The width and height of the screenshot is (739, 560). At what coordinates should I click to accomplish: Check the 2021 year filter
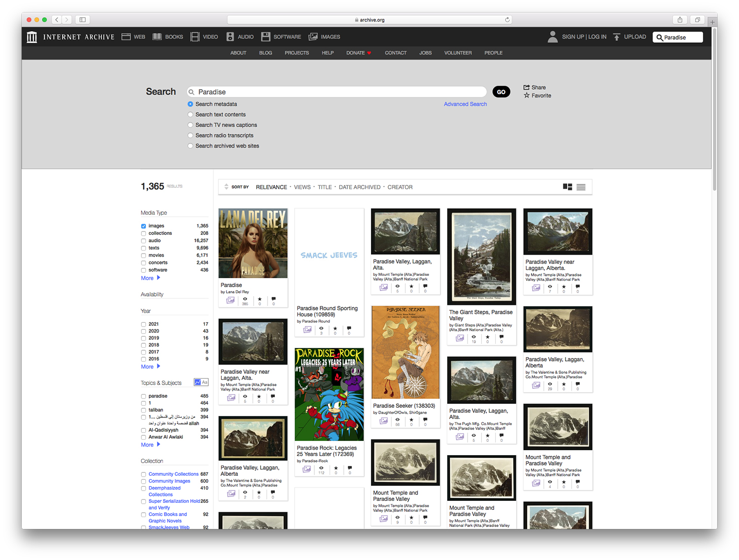click(x=143, y=325)
